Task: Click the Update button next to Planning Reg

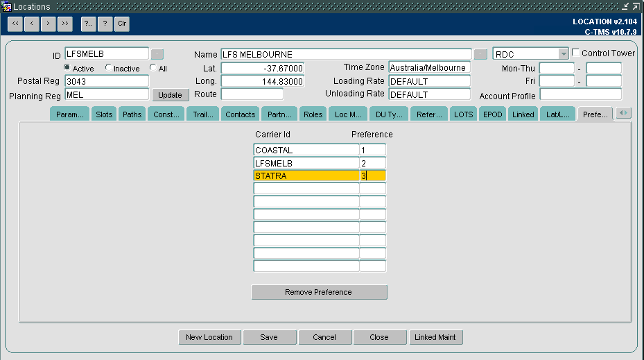Action: pyautogui.click(x=171, y=95)
